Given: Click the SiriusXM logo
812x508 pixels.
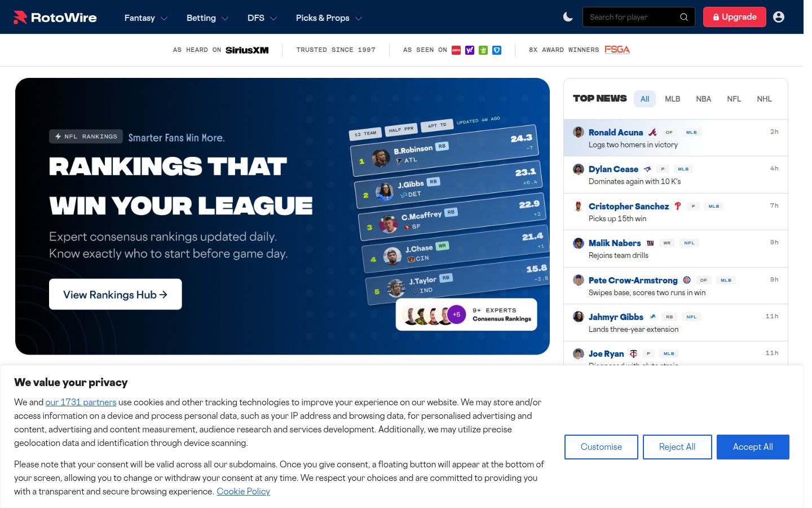Looking at the screenshot, I should [247, 50].
